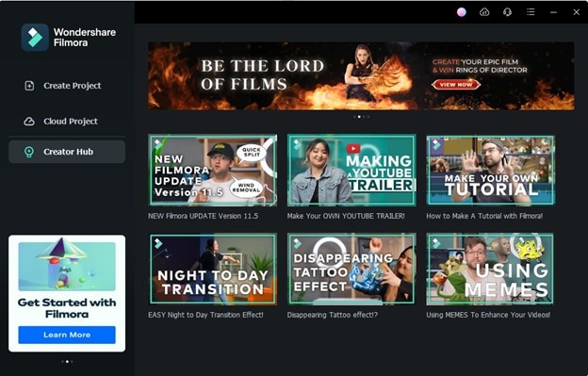Select Cloud Project in sidebar
Image resolution: width=588 pixels, height=376 pixels.
67,122
